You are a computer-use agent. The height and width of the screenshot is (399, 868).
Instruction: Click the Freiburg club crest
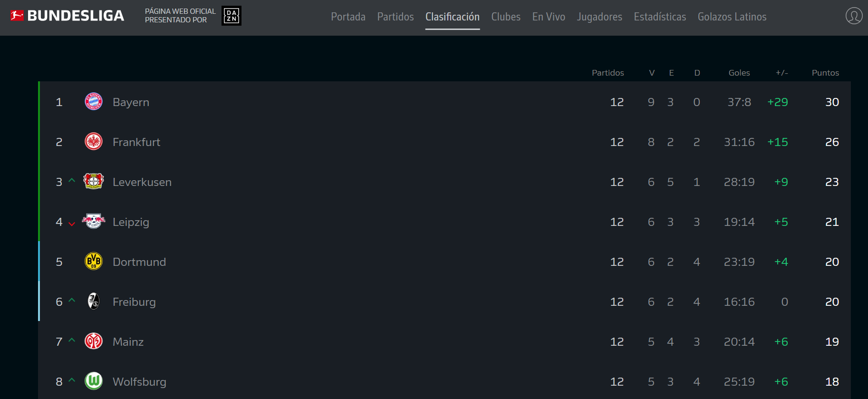coord(94,301)
